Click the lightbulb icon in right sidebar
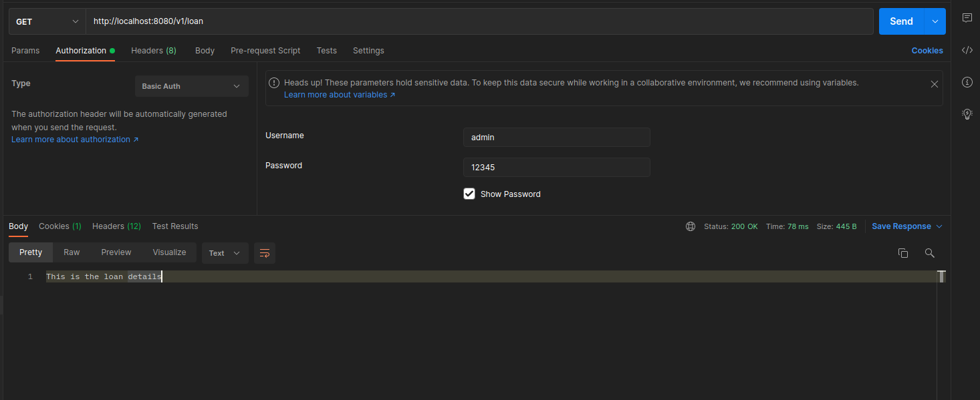 967,114
